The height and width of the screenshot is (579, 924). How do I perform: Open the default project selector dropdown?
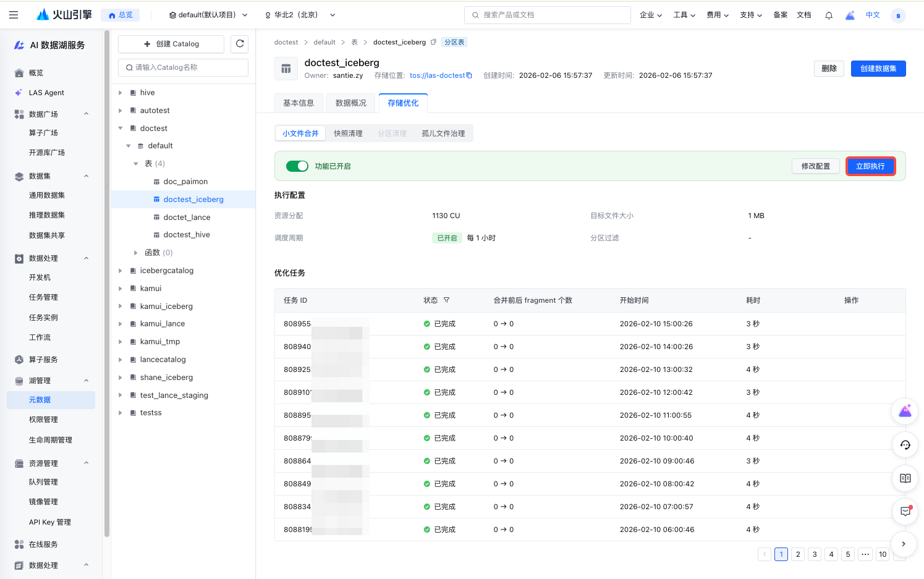coord(208,15)
